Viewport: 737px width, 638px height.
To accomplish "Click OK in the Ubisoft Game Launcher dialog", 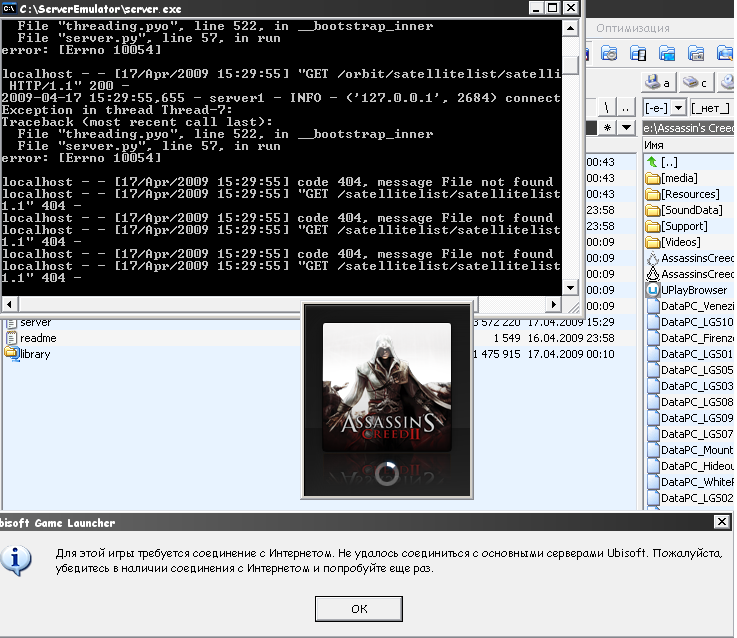I will click(x=359, y=609).
